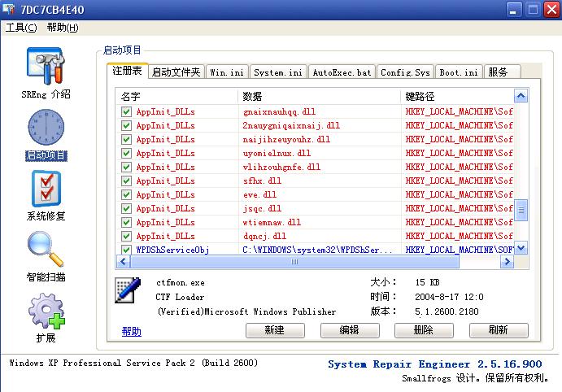Image resolution: width=562 pixels, height=392 pixels.
Task: Click the list scroll up arrow
Action: pyautogui.click(x=521, y=96)
